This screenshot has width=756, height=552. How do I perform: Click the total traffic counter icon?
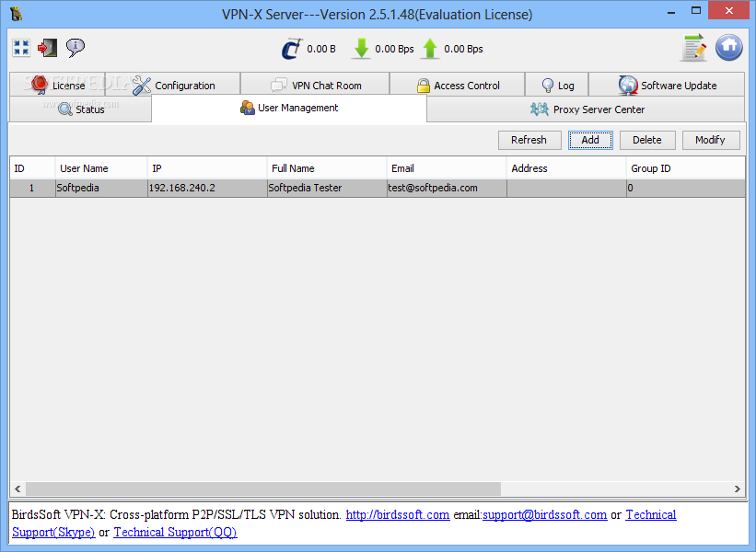click(x=292, y=49)
